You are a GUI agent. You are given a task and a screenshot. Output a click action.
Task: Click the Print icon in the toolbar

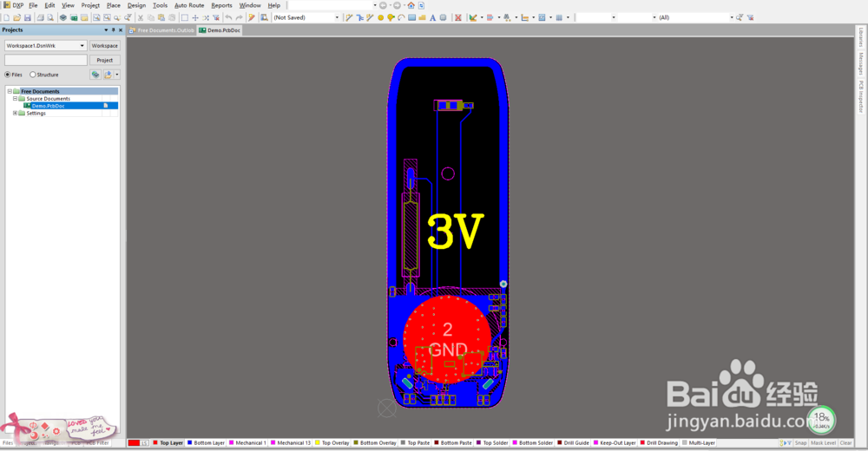tap(41, 17)
